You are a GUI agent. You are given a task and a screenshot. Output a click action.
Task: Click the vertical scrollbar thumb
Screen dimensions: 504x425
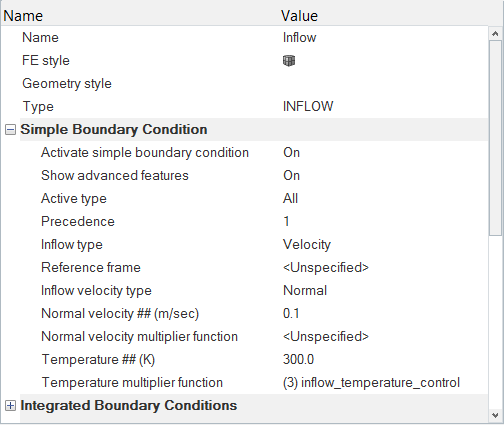point(495,138)
